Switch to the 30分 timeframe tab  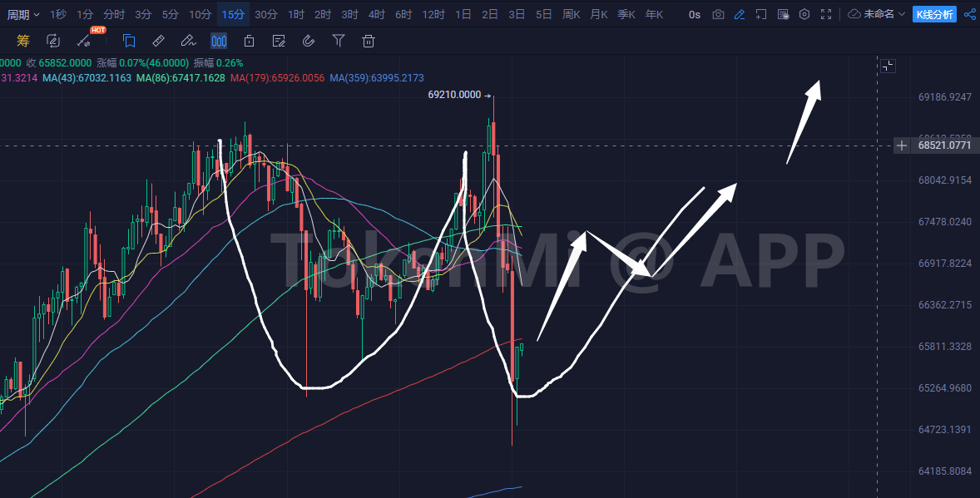(266, 14)
